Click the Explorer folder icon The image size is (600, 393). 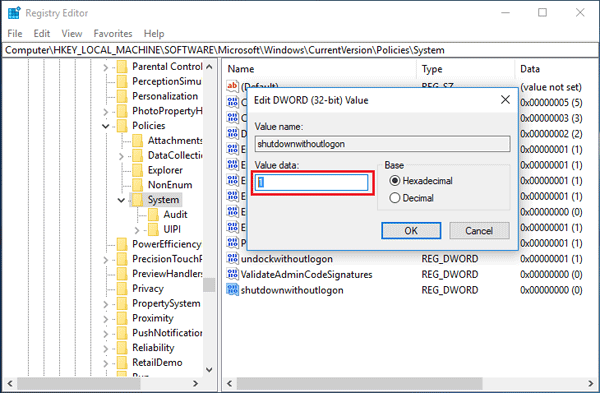(138, 170)
